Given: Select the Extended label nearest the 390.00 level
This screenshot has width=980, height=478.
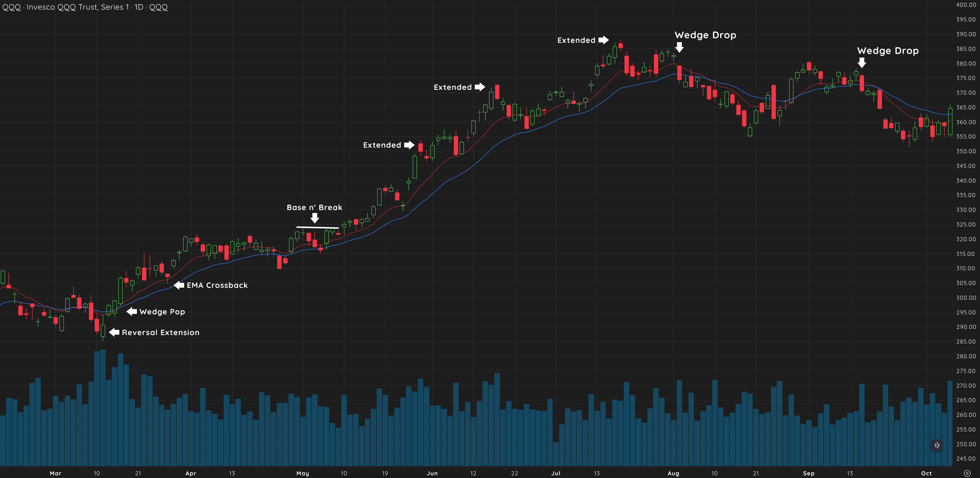Looking at the screenshot, I should [x=576, y=40].
